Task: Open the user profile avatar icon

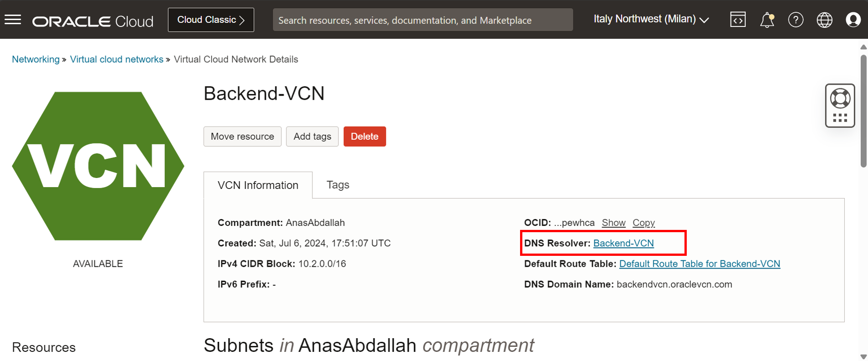Action: 853,20
